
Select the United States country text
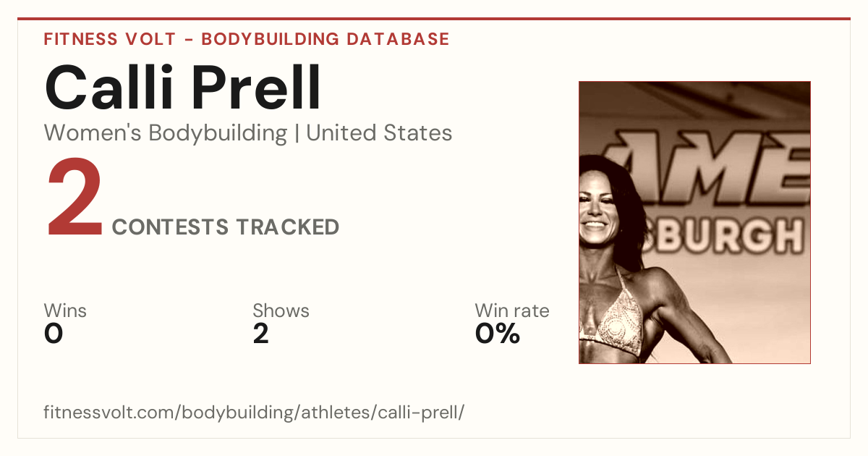coord(379,133)
